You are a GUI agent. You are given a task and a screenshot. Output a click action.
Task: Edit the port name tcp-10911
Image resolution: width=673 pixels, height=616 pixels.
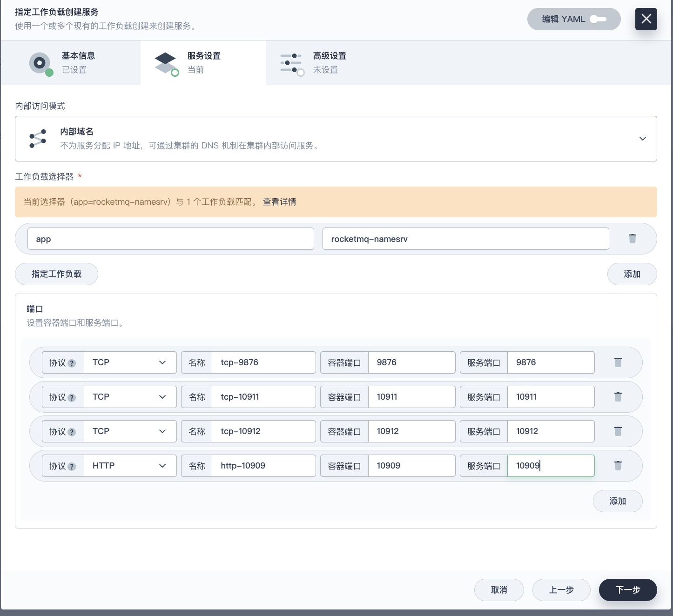pyautogui.click(x=264, y=397)
